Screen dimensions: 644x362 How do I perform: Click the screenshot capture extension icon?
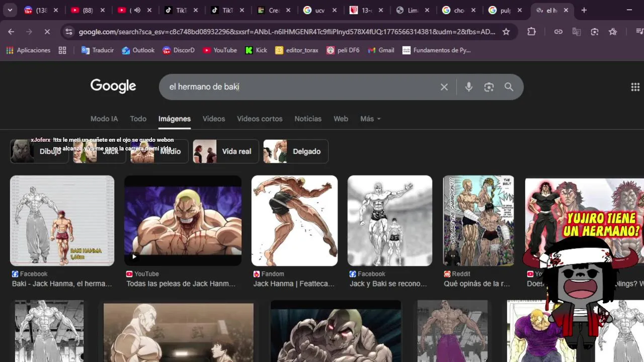(x=595, y=32)
